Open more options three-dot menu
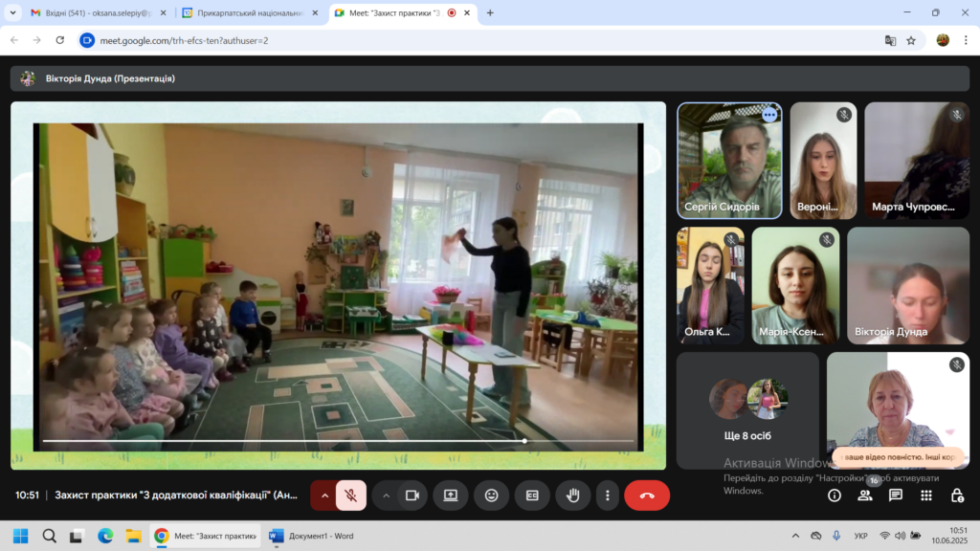The height and width of the screenshot is (551, 980). coord(608,496)
